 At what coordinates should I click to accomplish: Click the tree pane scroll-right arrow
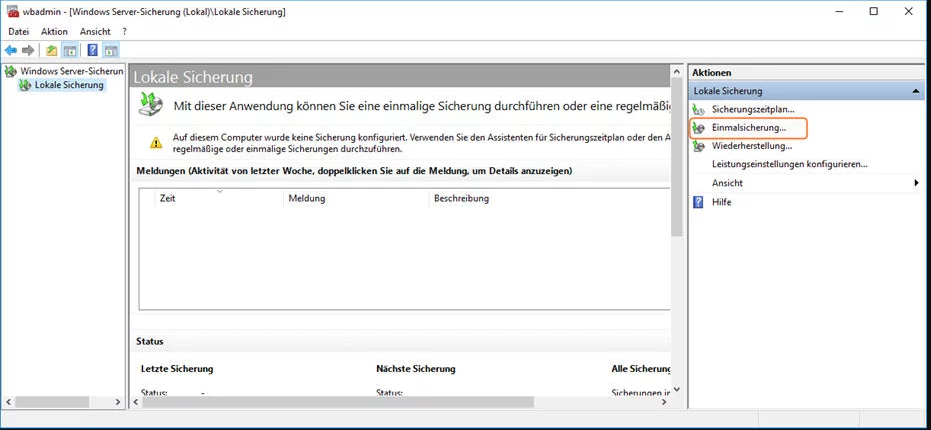pyautogui.click(x=118, y=402)
